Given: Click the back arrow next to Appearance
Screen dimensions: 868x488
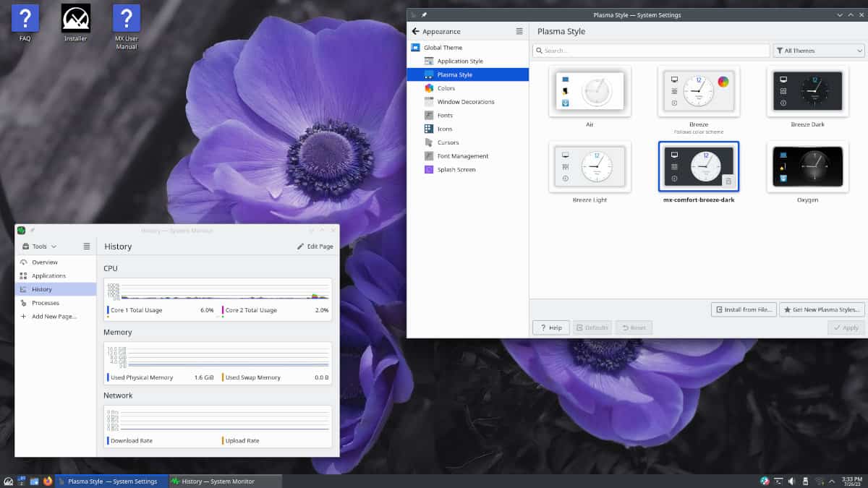Looking at the screenshot, I should 415,31.
